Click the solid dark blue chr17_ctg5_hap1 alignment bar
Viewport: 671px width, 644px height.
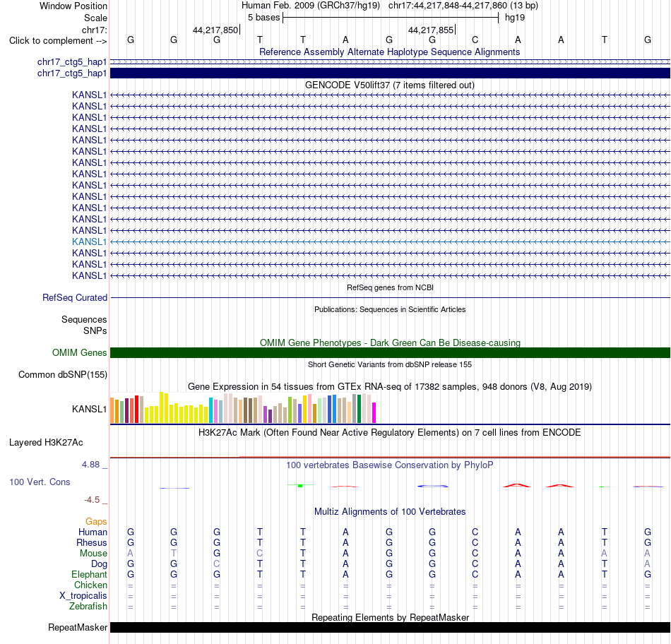click(x=390, y=73)
